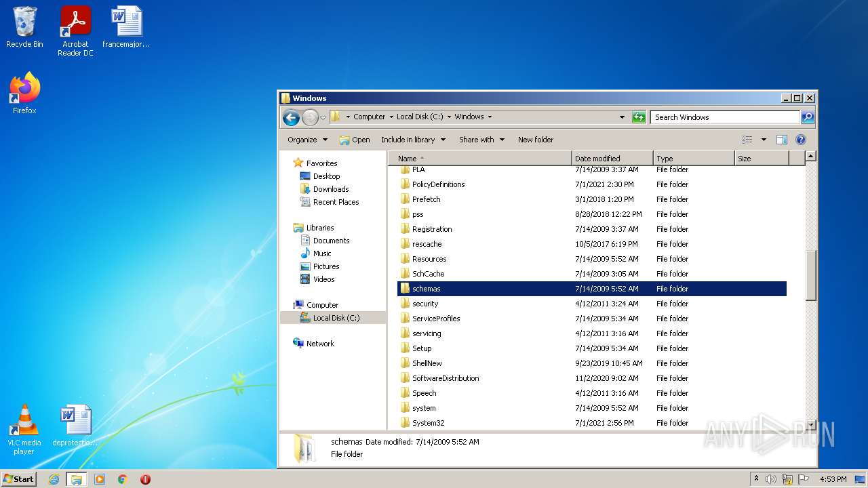Screen dimensions: 868x488
Task: Open the Pictures library
Action: point(326,266)
